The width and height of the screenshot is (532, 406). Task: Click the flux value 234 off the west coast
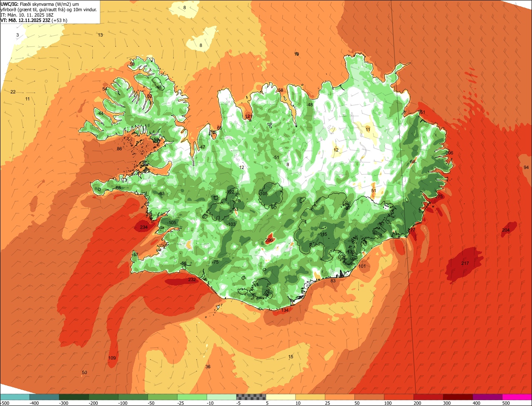[x=144, y=227]
